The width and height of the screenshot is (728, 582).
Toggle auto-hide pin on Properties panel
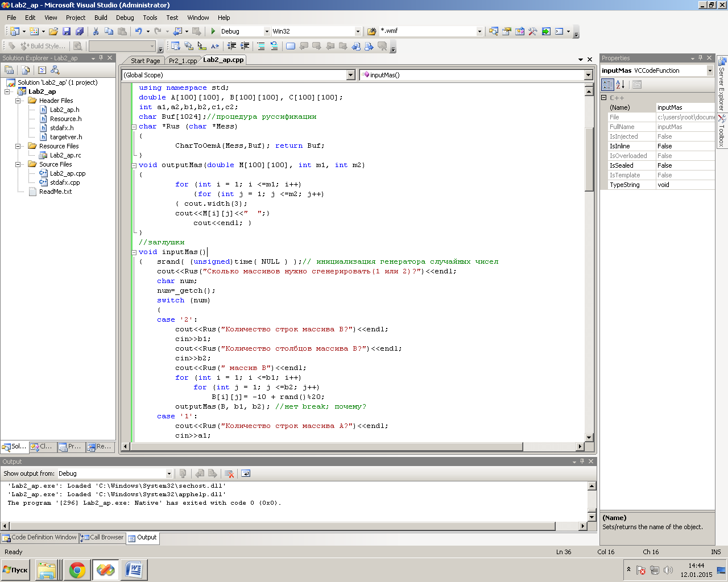click(701, 58)
